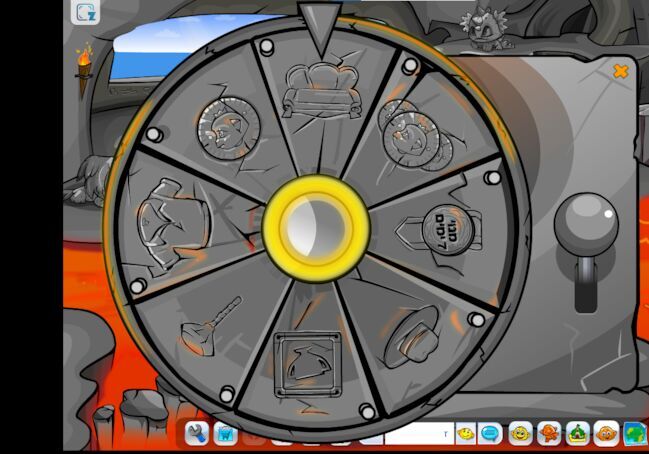Select the single coin prize segment
The width and height of the screenshot is (649, 454).
228,128
